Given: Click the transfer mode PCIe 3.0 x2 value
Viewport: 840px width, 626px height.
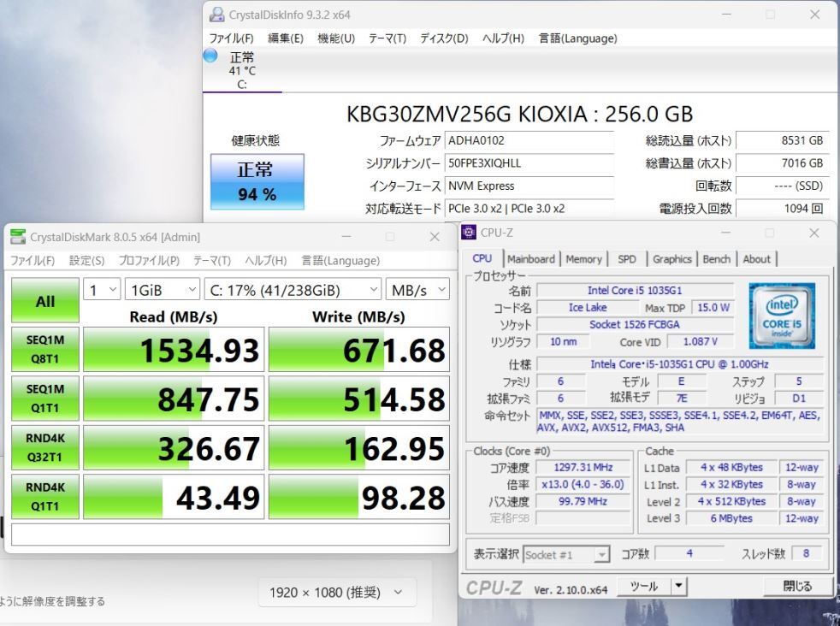Looking at the screenshot, I should (529, 209).
